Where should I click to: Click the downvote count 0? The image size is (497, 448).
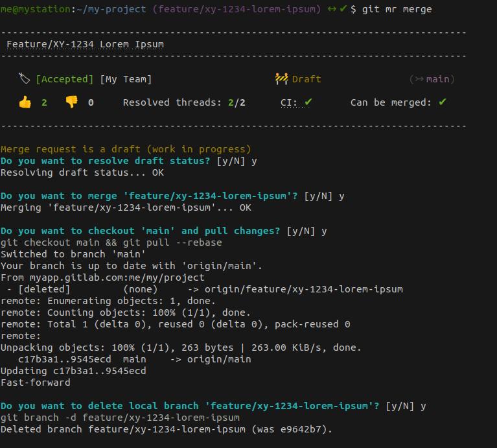pos(91,102)
